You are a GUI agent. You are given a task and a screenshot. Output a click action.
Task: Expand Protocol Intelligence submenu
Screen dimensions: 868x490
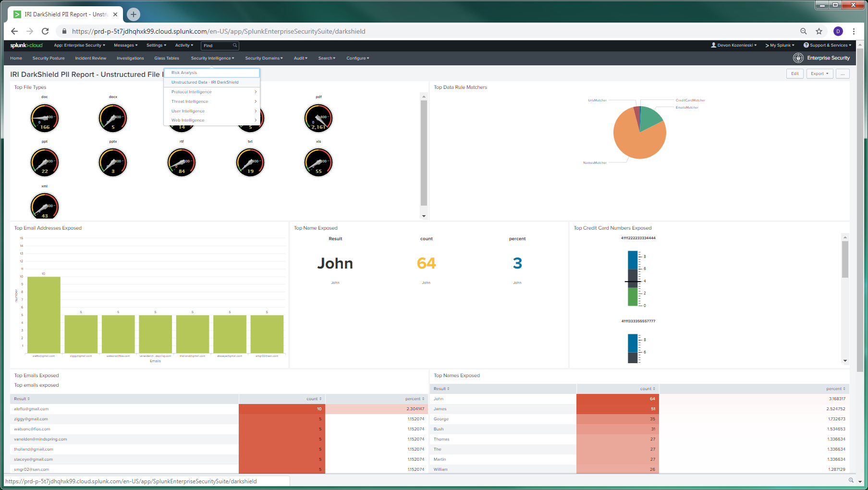tap(212, 92)
